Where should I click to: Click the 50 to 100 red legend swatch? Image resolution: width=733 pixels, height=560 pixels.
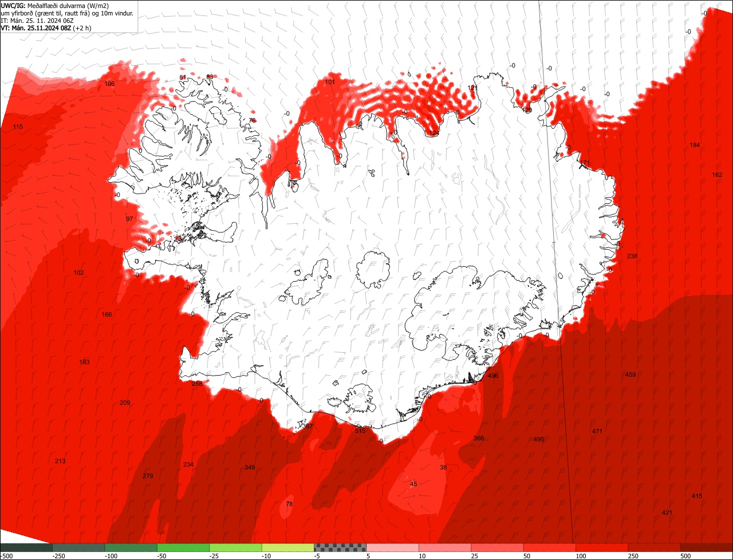click(549, 547)
